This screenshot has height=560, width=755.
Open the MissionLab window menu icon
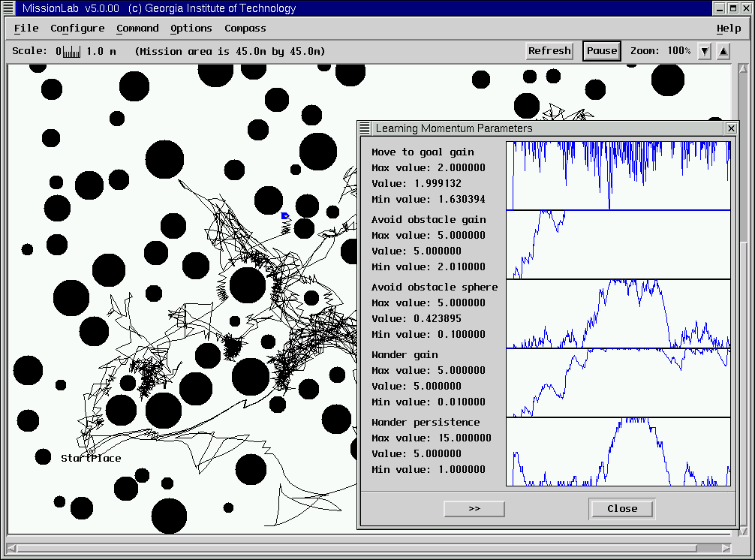[8, 8]
